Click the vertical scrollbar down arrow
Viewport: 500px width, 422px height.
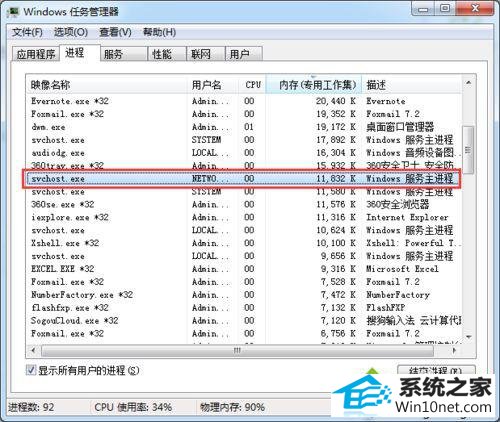469,337
